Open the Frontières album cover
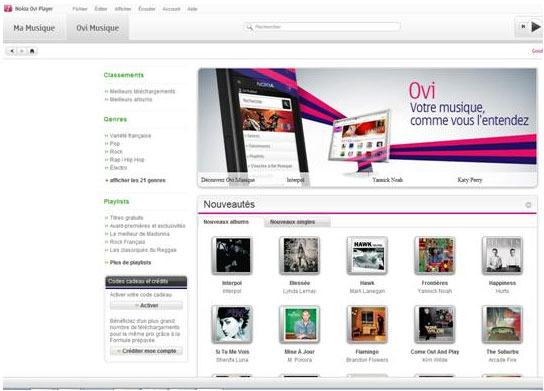 [x=435, y=255]
